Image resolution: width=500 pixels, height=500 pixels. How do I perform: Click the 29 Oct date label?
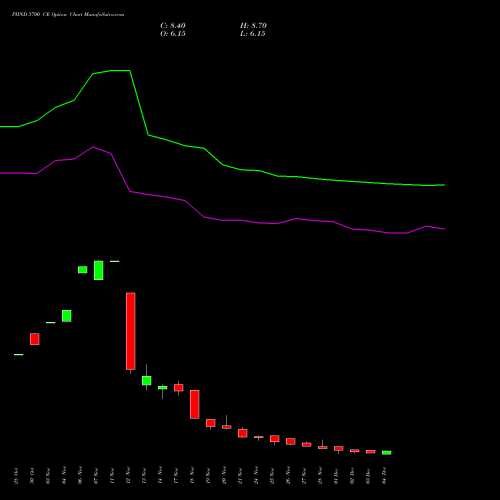click(x=16, y=476)
